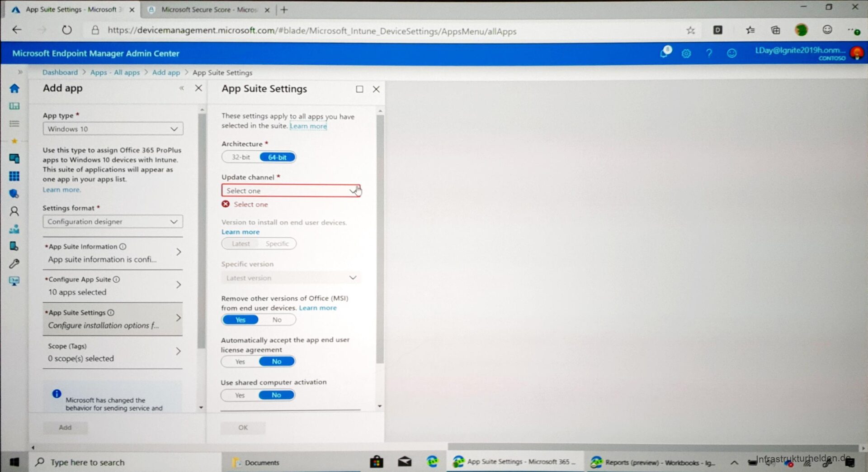Open the monitor icon at sidebar bottom
The image size is (868, 472).
(14, 281)
